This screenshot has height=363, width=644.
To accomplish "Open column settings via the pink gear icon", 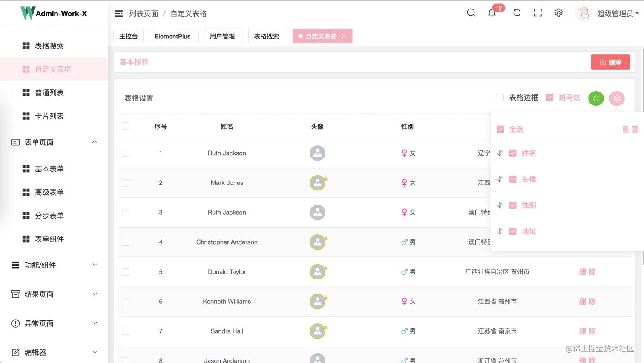I will pos(617,98).
